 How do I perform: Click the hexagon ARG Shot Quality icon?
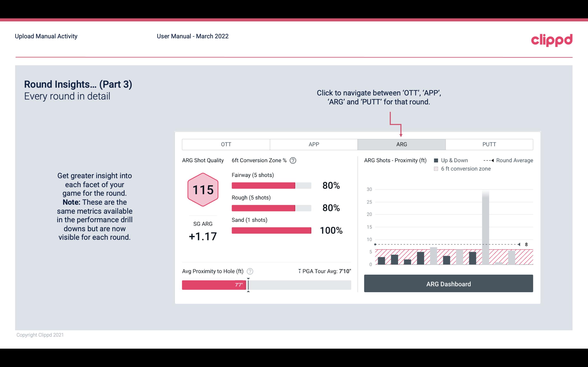[x=203, y=190]
